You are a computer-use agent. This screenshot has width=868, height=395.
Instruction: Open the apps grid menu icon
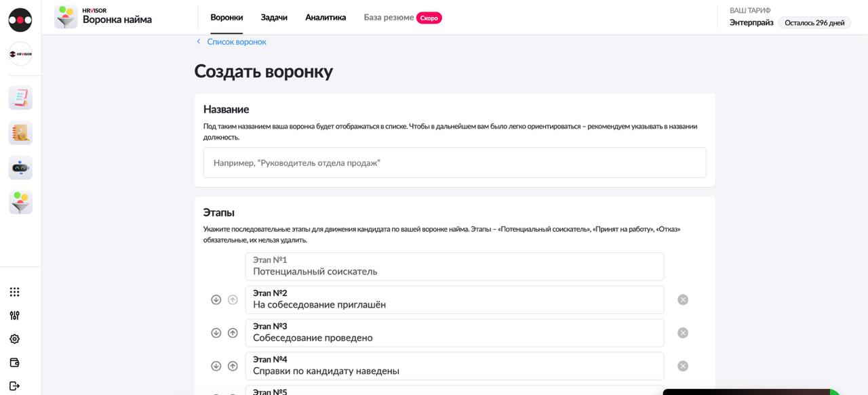point(14,292)
